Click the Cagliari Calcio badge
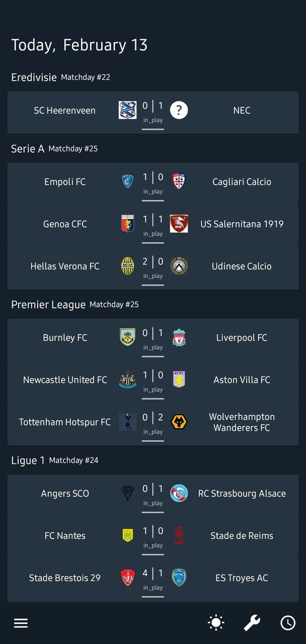This screenshot has width=306, height=644. click(179, 181)
